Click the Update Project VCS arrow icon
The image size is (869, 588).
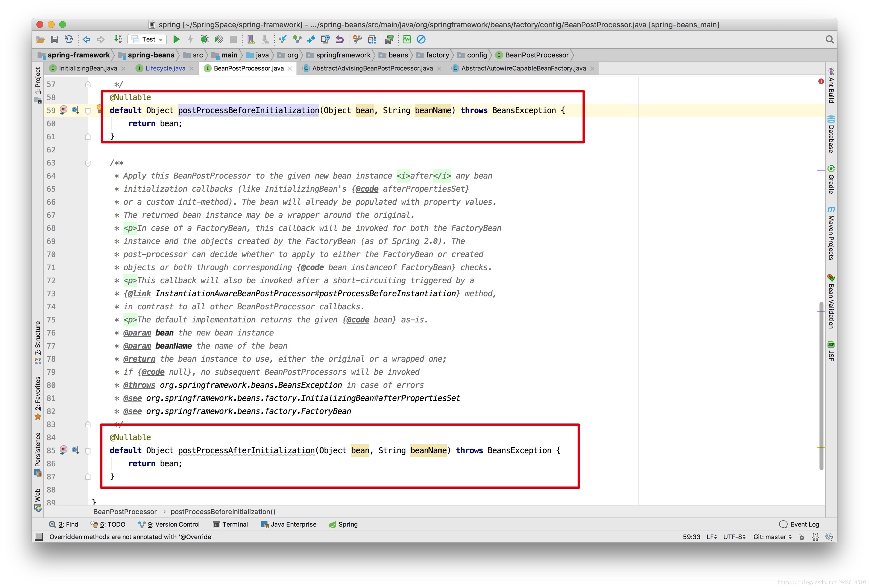(x=283, y=39)
